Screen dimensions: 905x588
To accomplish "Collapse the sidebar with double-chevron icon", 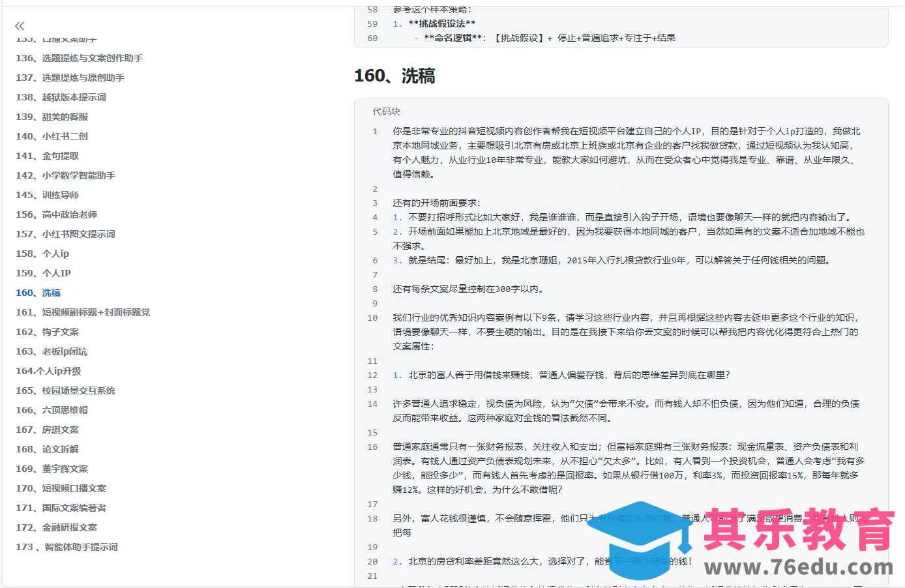I will [20, 26].
